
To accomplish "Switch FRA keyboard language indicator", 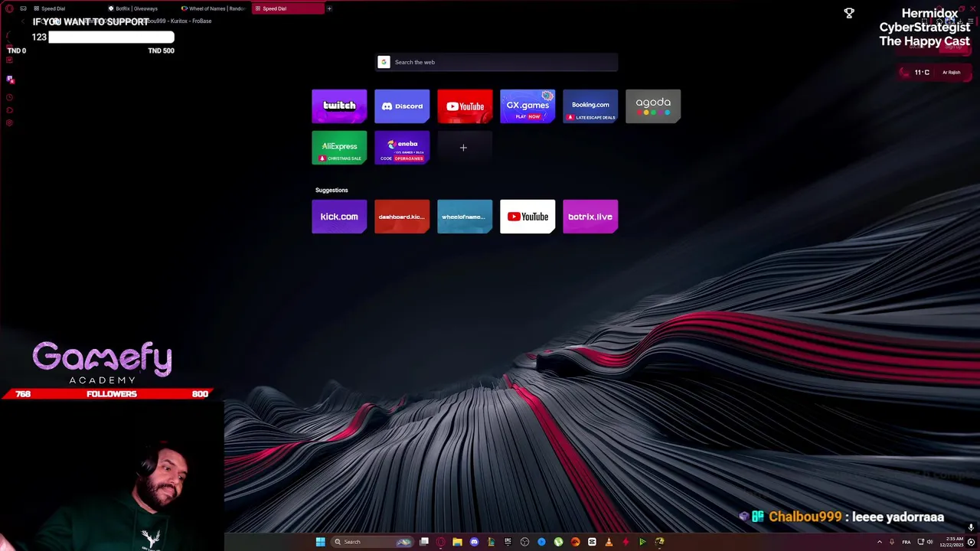I will 906,542.
